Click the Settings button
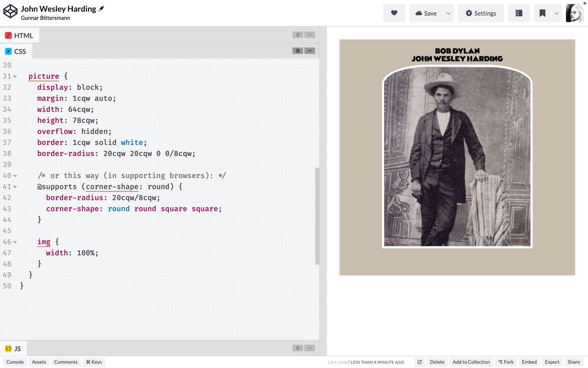The height and width of the screenshot is (368, 588). (x=480, y=13)
